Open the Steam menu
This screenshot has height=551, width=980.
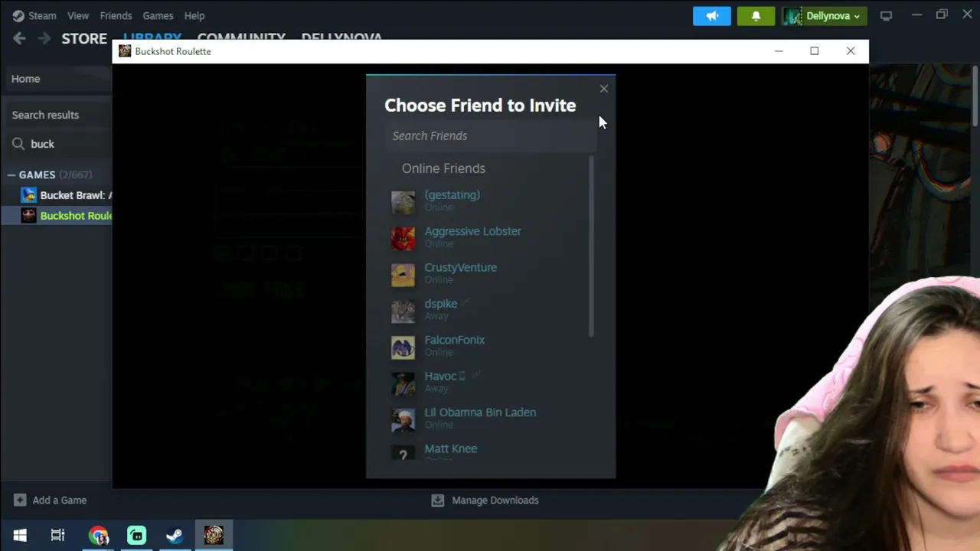point(42,15)
